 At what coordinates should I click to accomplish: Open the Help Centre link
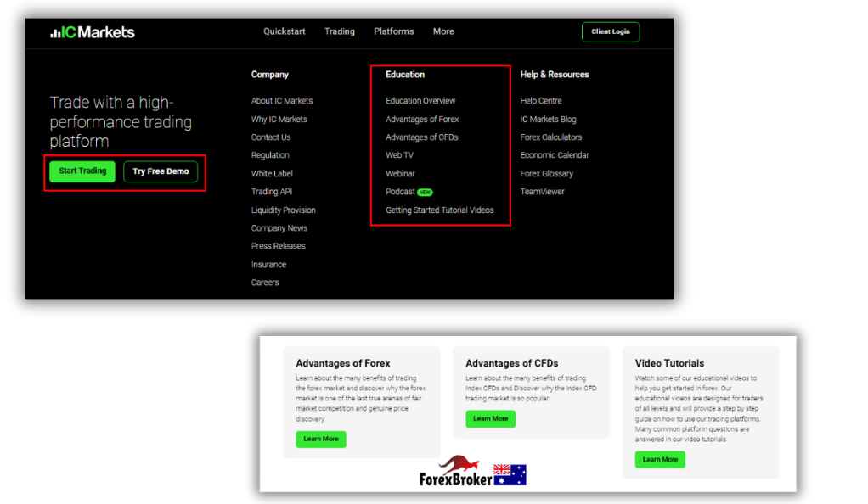point(541,101)
